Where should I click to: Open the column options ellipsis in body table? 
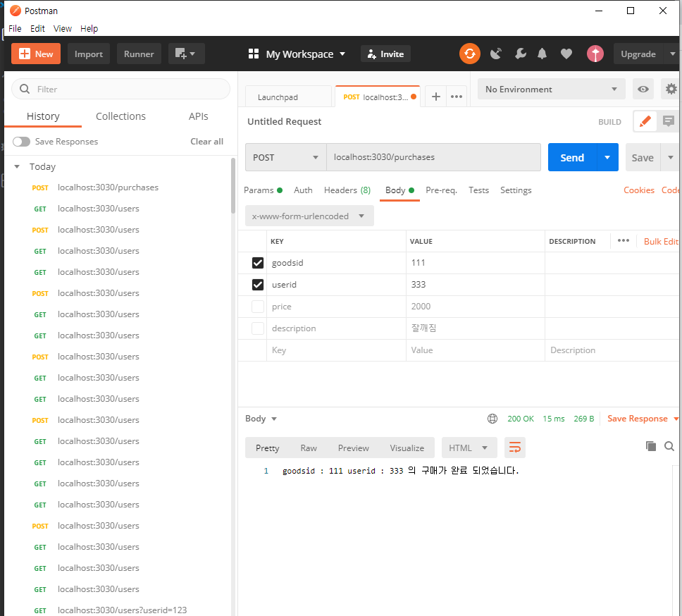(x=624, y=240)
